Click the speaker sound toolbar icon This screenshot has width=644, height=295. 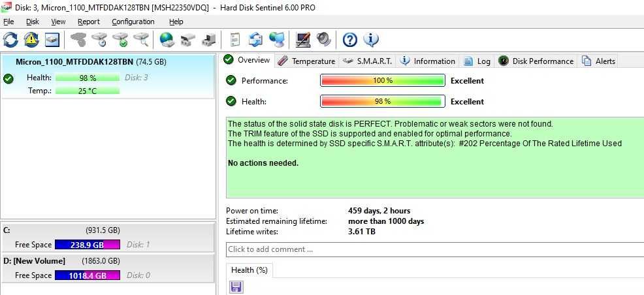click(x=324, y=39)
